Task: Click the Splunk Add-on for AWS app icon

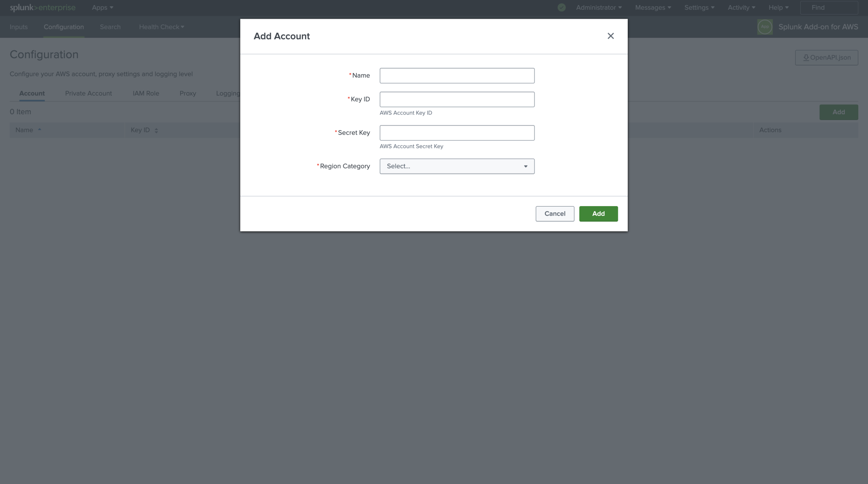Action: point(764,27)
